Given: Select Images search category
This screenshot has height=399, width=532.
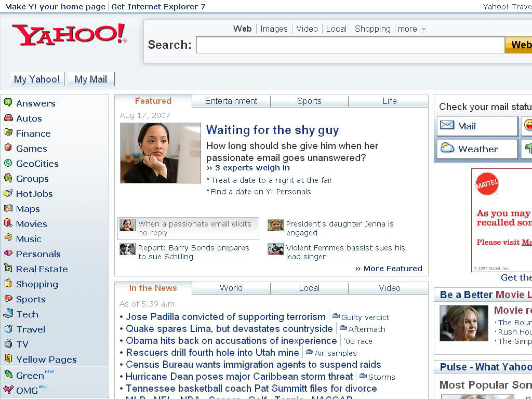Looking at the screenshot, I should [x=274, y=29].
